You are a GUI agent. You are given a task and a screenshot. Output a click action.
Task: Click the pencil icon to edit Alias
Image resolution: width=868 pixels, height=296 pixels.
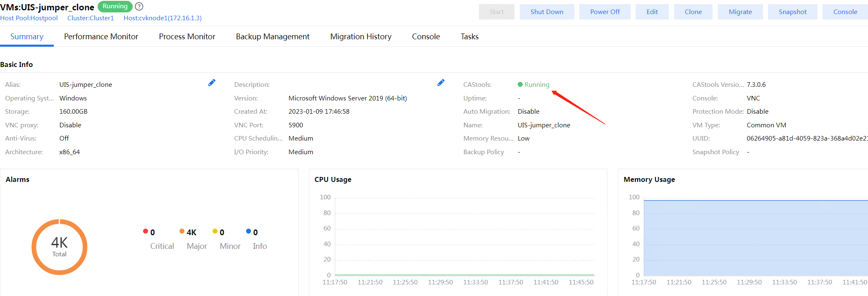[212, 83]
